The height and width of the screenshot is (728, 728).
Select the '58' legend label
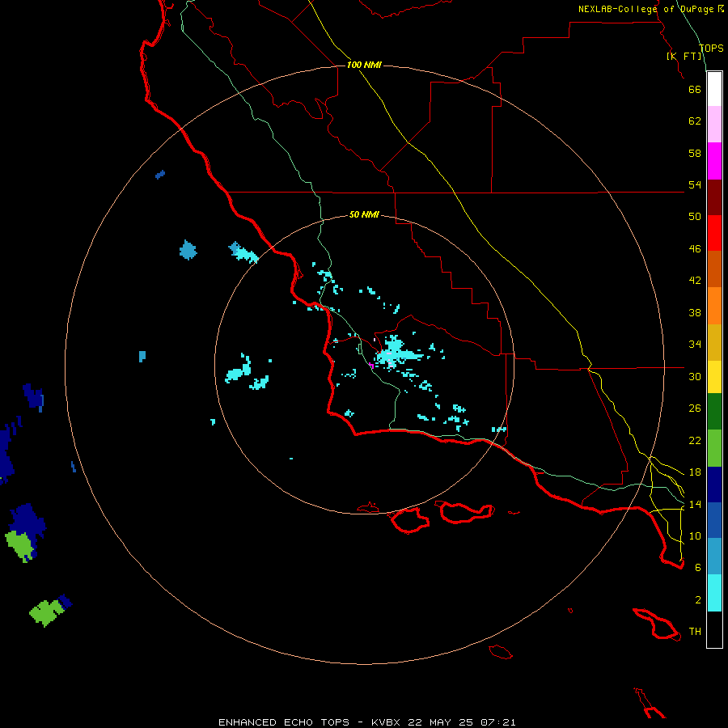click(x=695, y=153)
